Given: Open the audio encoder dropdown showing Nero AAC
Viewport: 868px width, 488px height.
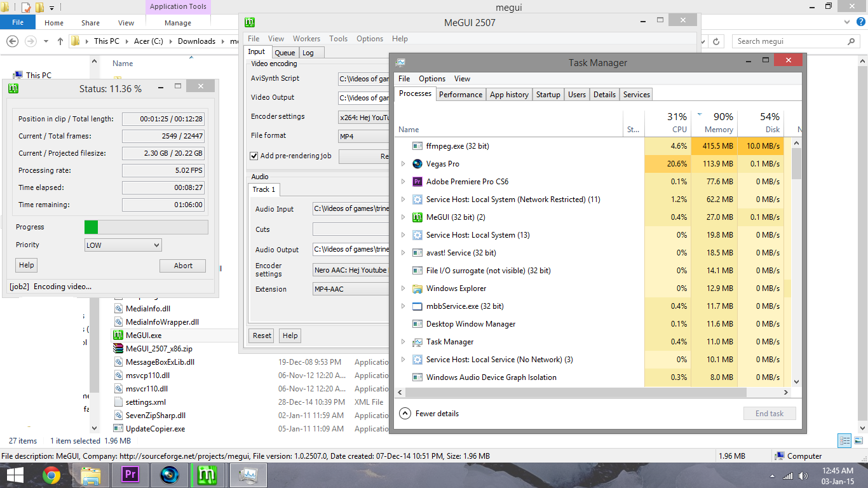Looking at the screenshot, I should (351, 270).
